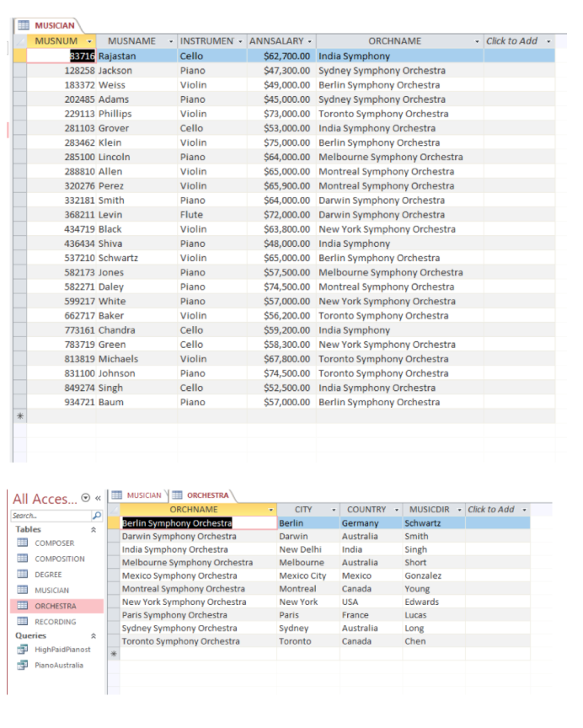
Task: Click the Singh musician name cell
Action: tap(136, 388)
